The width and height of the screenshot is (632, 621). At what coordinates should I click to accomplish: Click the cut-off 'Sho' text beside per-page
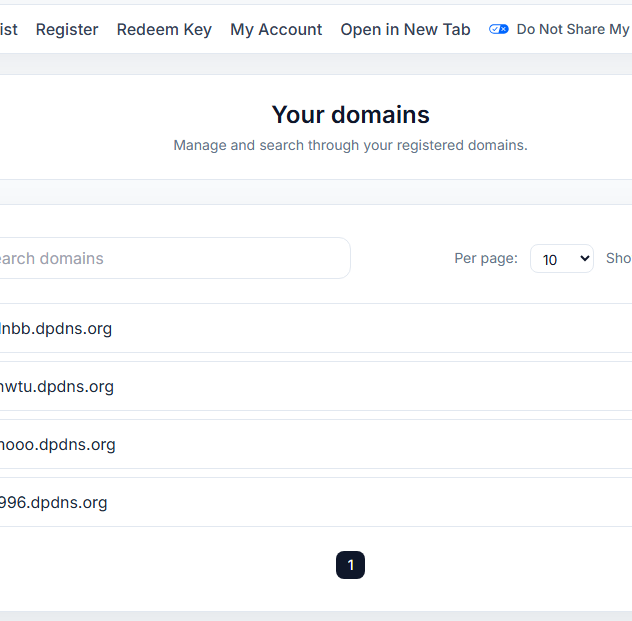pos(618,258)
